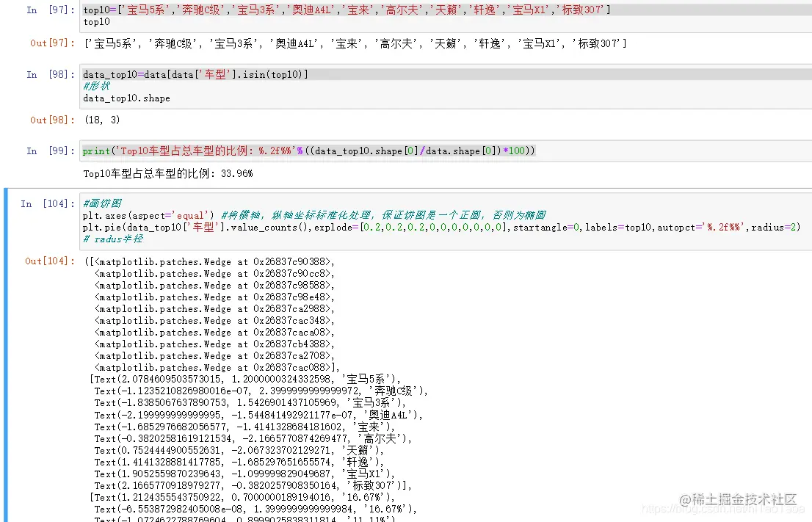Viewport: 812px width, 522px height.
Task: Click the In [99] print statement cell
Action: pyautogui.click(x=446, y=151)
